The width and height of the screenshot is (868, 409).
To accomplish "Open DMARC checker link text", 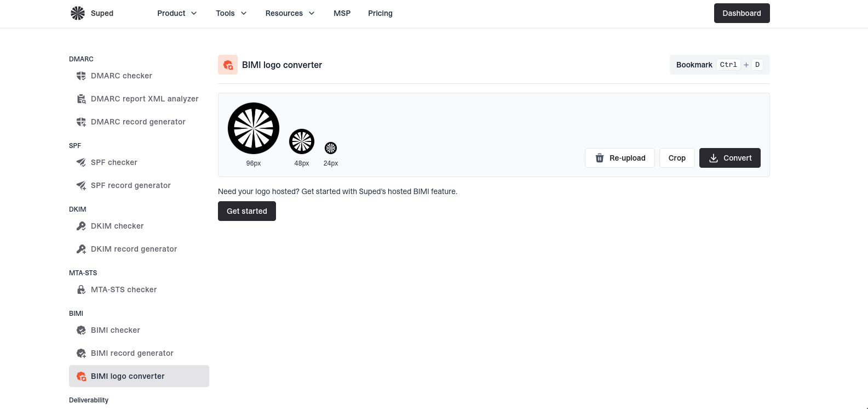I will 122,76.
